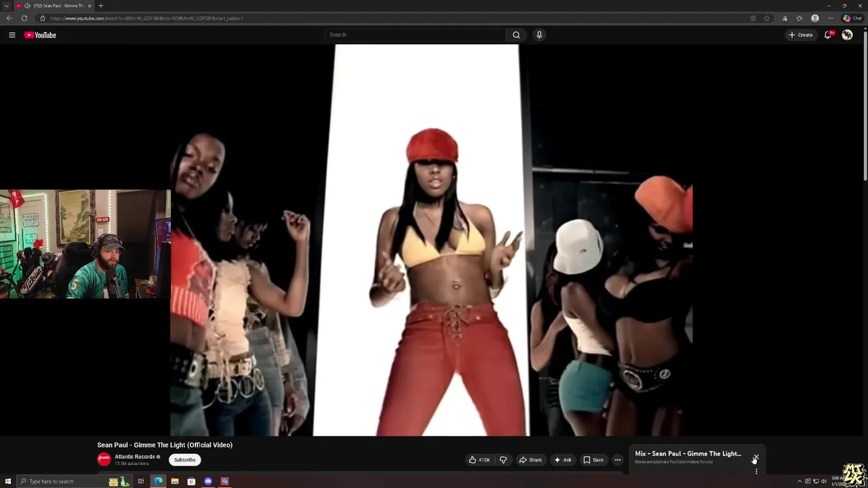
Task: Open the Atlantic Records channel name link
Action: point(135,457)
